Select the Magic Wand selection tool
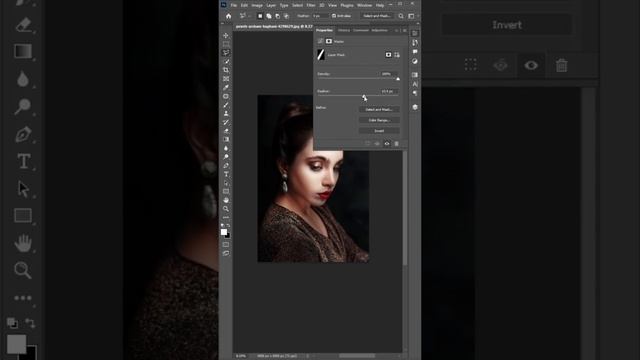This screenshot has height=360, width=640. [x=226, y=61]
